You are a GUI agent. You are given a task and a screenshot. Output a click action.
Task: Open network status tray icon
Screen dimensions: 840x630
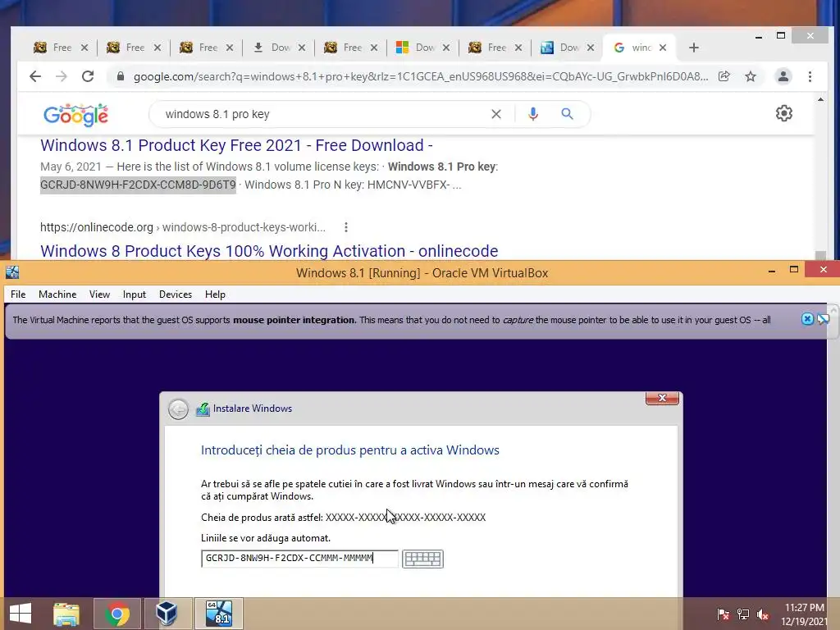point(743,614)
